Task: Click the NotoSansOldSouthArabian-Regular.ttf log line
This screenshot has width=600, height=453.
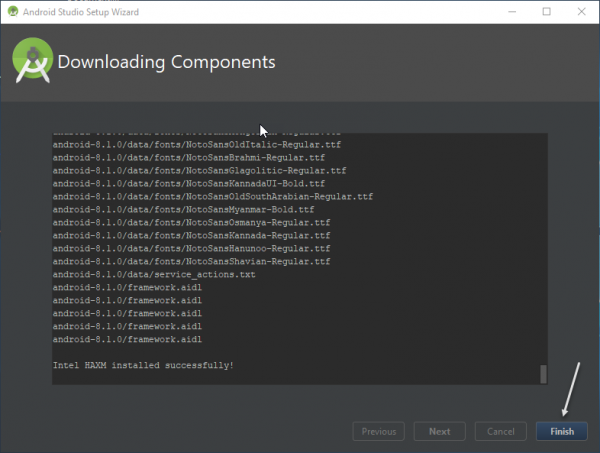Action: 213,197
